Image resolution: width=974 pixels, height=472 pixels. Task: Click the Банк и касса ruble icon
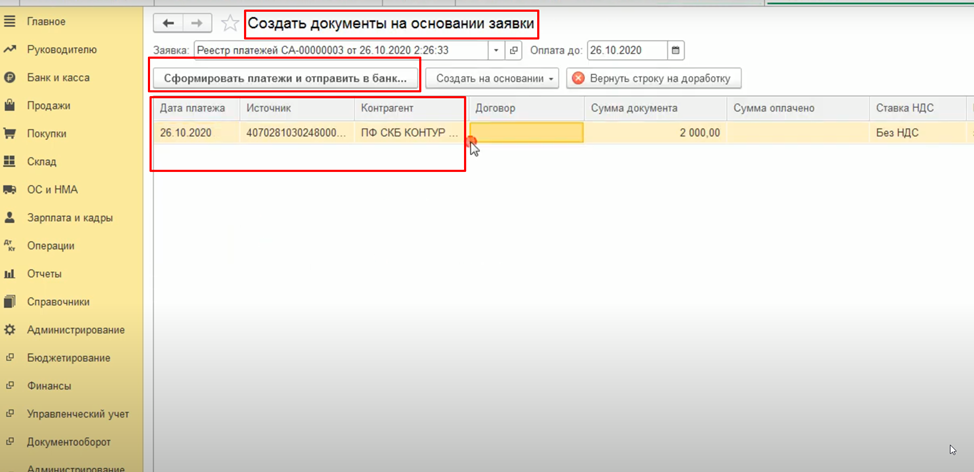point(9,78)
